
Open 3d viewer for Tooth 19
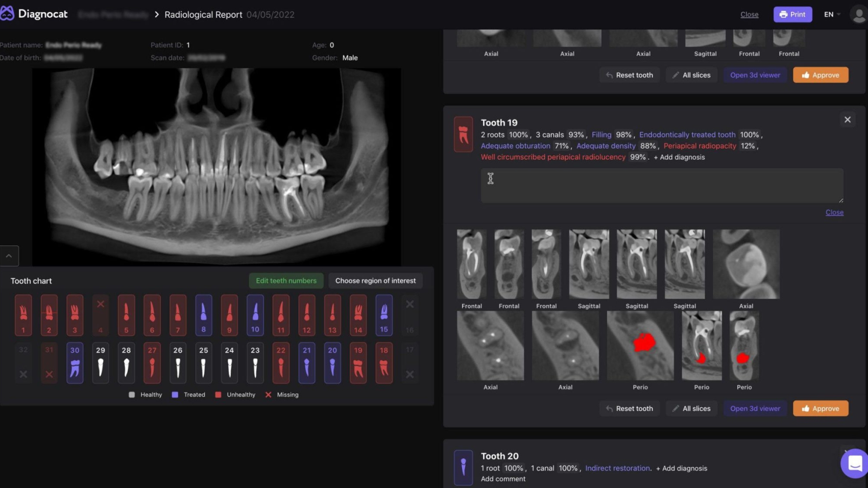coord(755,408)
